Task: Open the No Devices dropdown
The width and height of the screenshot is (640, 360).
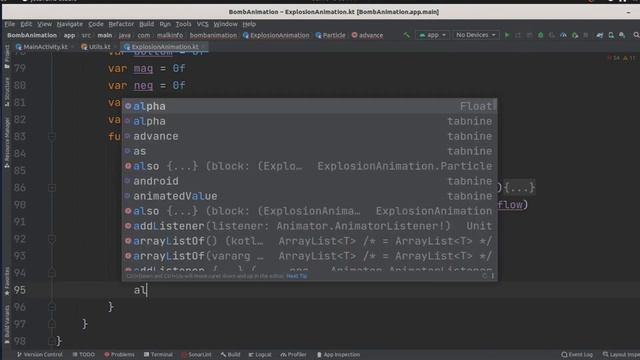Action: (x=476, y=36)
